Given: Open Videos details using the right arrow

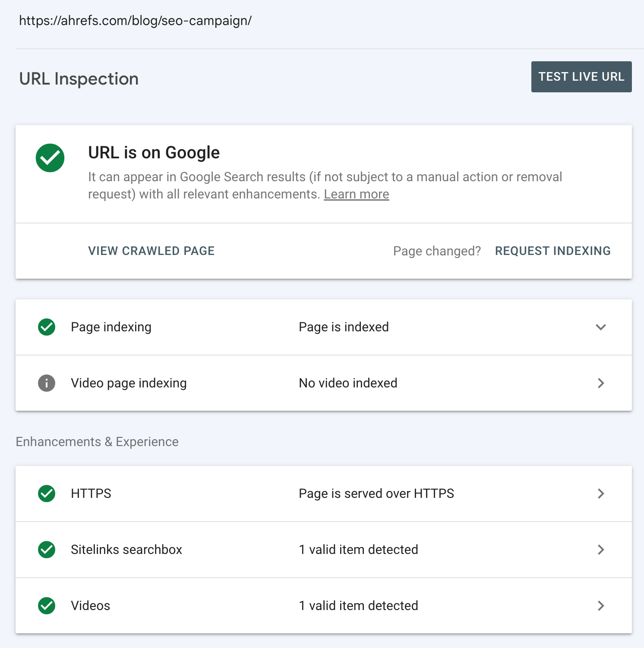Looking at the screenshot, I should pyautogui.click(x=600, y=606).
